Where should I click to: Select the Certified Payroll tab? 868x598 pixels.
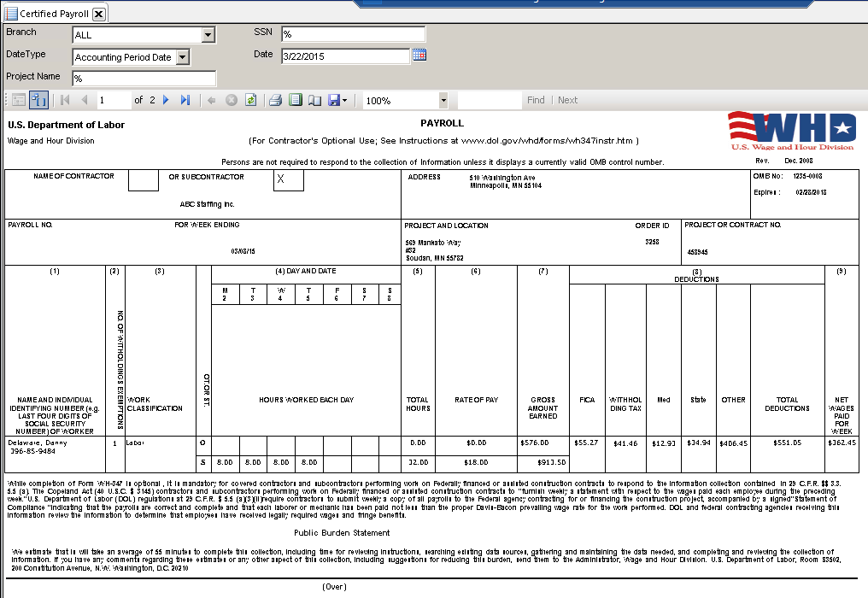(53, 15)
